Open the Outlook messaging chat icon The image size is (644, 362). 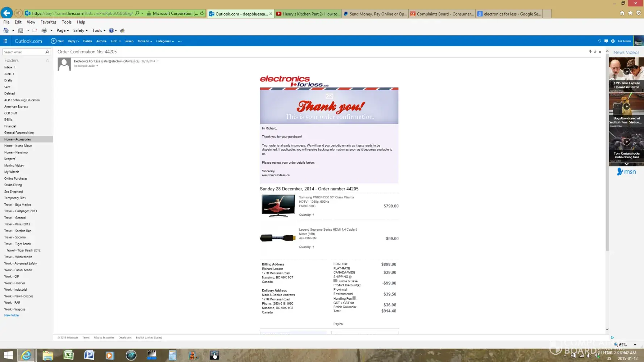click(x=606, y=41)
